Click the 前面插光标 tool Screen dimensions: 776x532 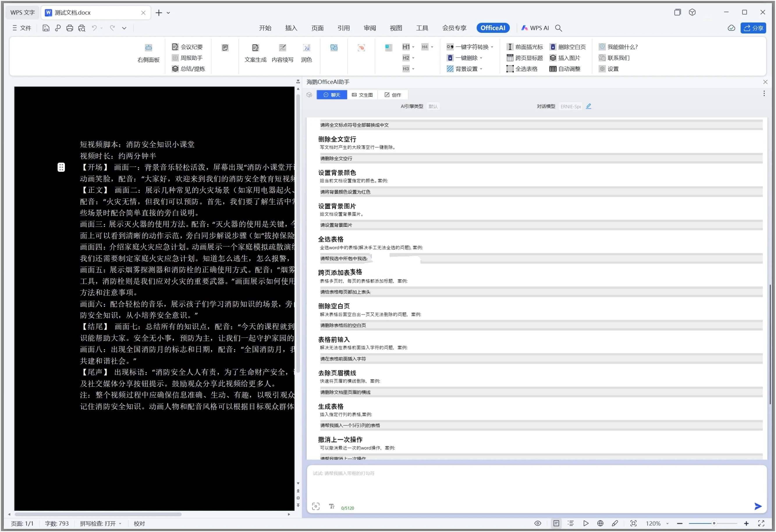coord(524,47)
